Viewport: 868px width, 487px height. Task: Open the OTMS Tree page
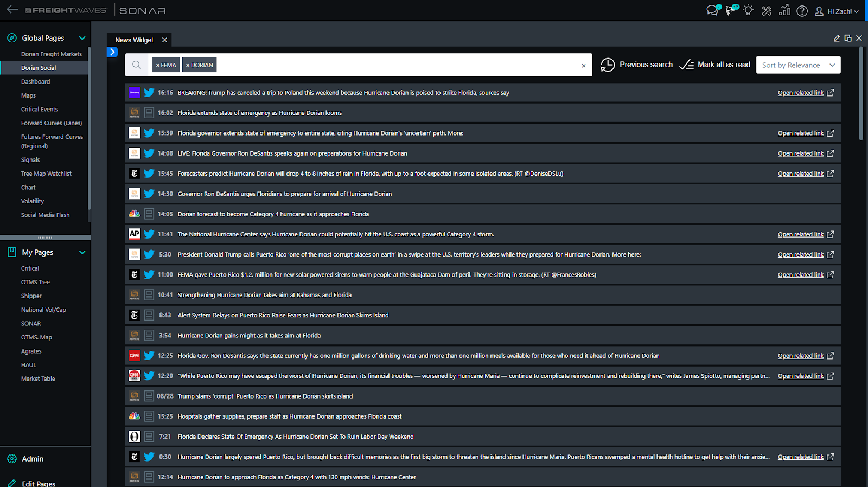click(35, 283)
